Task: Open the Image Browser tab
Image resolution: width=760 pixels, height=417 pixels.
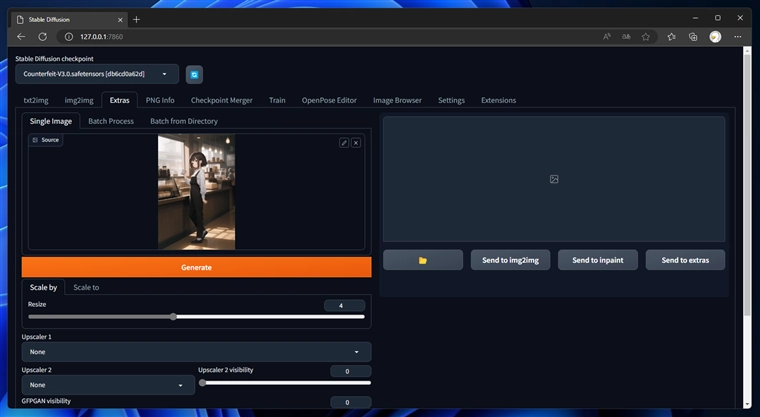Action: point(397,100)
